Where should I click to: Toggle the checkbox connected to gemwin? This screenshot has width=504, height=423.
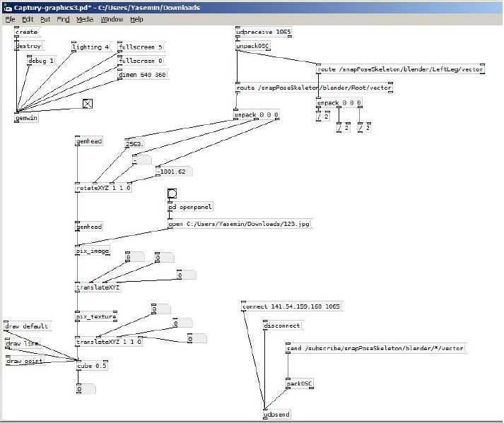click(88, 104)
